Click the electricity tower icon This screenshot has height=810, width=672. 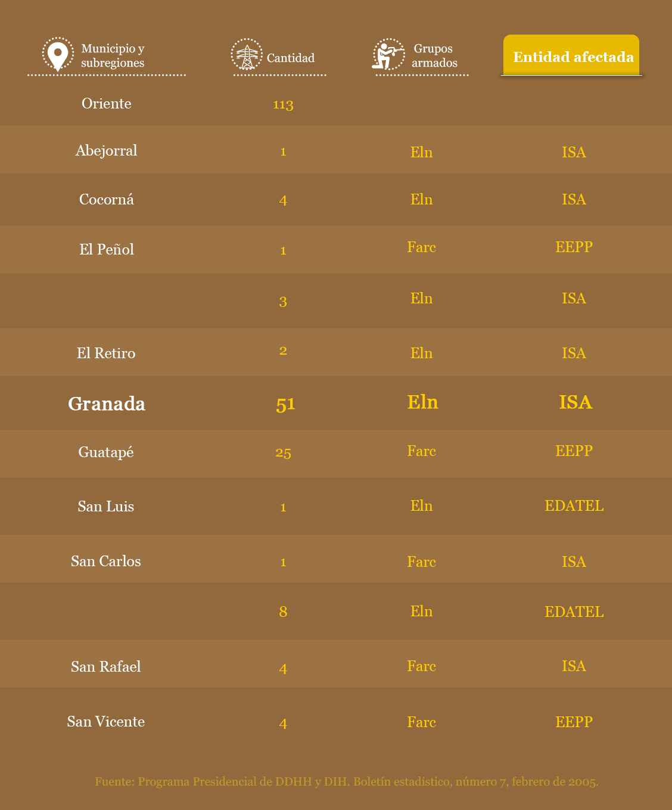pos(246,55)
